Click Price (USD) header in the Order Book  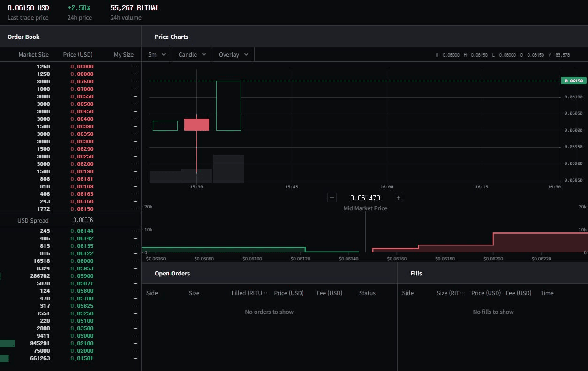(78, 55)
